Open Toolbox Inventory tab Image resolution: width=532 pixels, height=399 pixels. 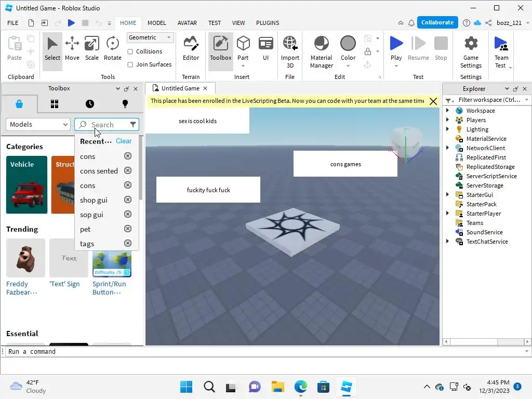coord(55,104)
